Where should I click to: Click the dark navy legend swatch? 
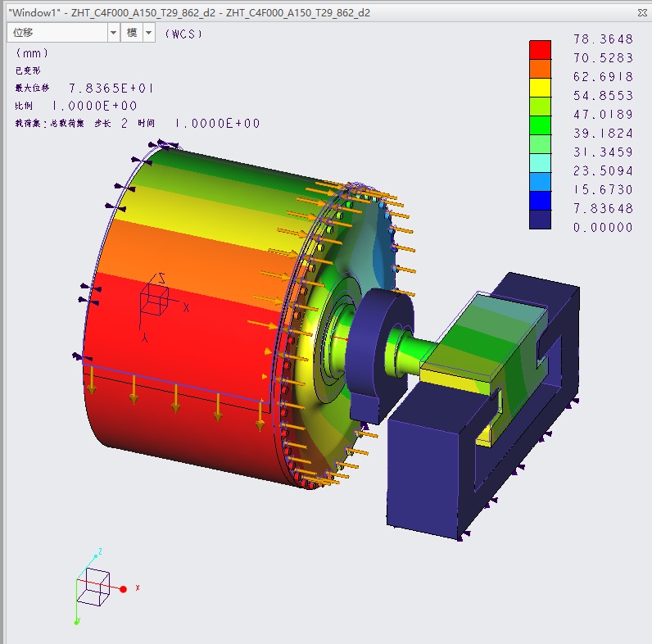(x=540, y=220)
